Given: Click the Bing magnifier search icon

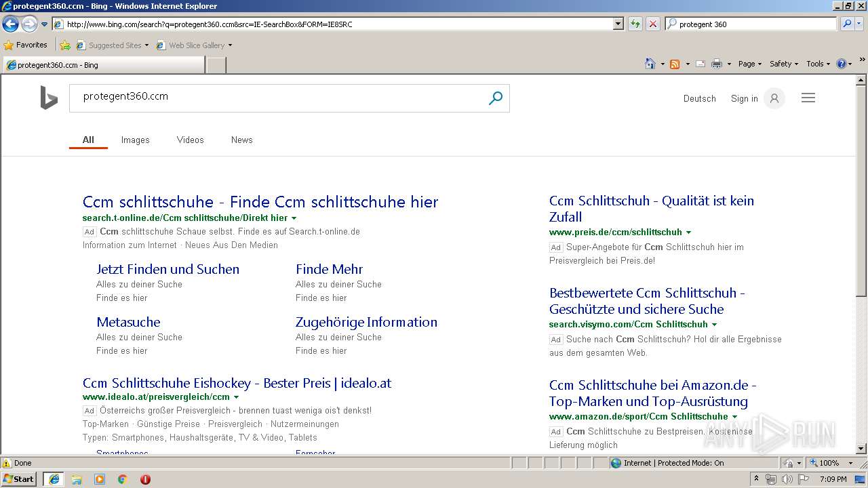Looking at the screenshot, I should (496, 98).
